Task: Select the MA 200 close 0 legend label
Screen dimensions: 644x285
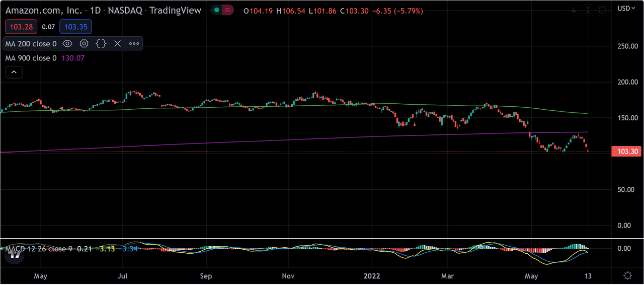Action: (31, 44)
